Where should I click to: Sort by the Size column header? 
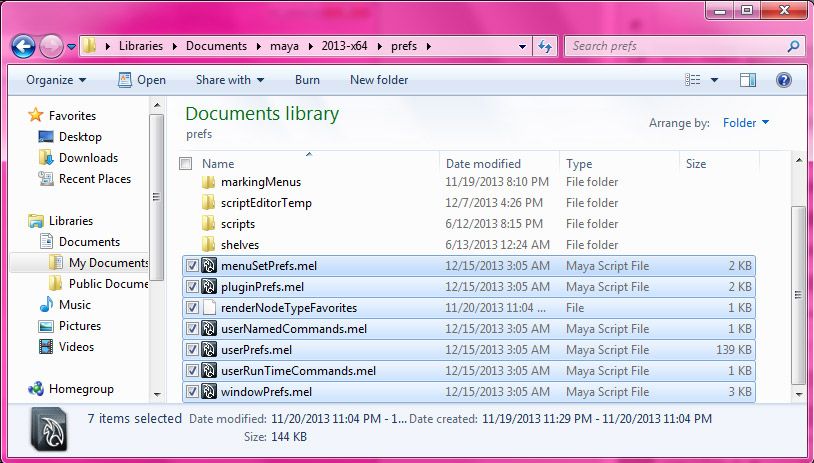[720, 164]
